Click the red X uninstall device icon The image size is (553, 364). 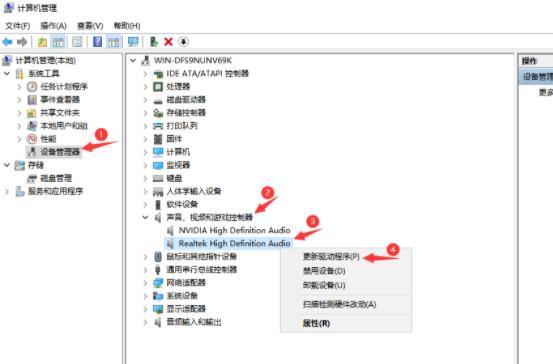coord(168,42)
